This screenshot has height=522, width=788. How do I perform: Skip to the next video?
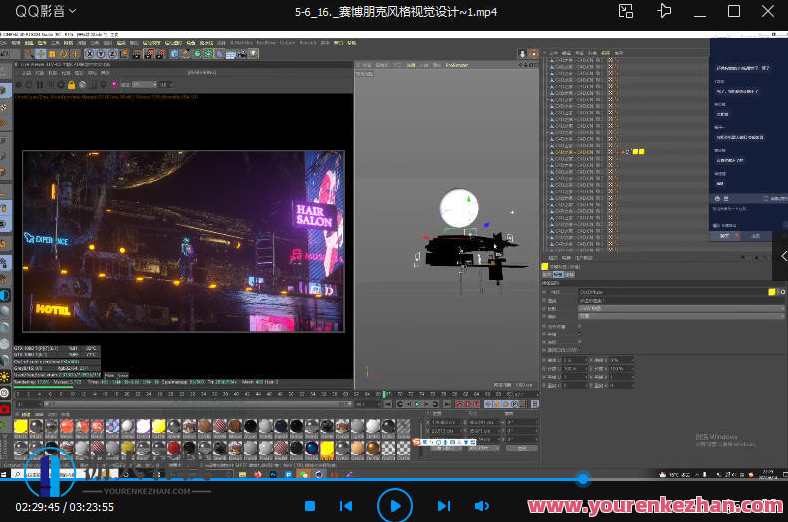(x=443, y=506)
